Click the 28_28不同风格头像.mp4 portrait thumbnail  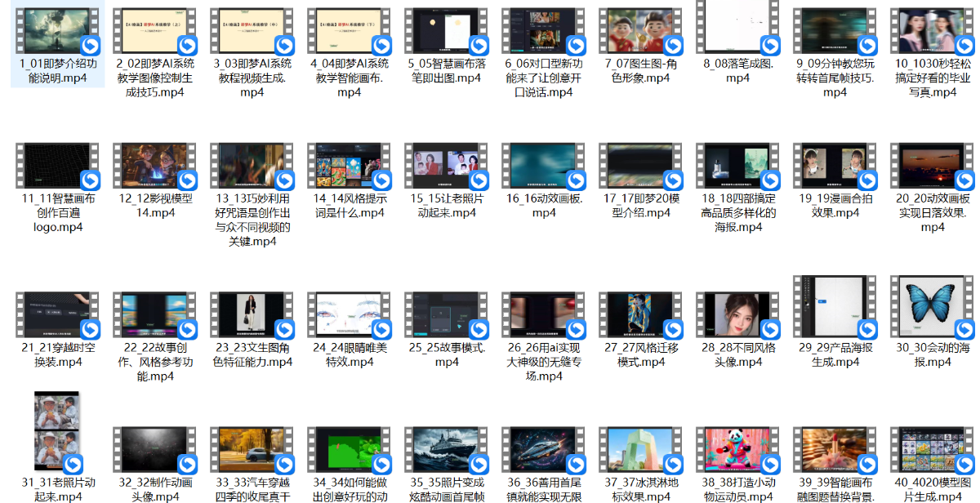pos(737,315)
